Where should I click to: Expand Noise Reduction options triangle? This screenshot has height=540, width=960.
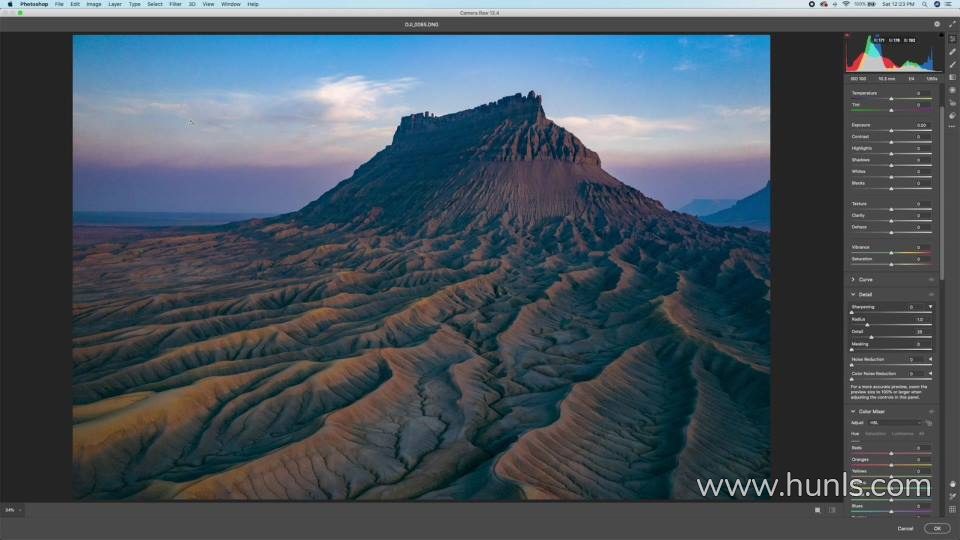pos(930,359)
